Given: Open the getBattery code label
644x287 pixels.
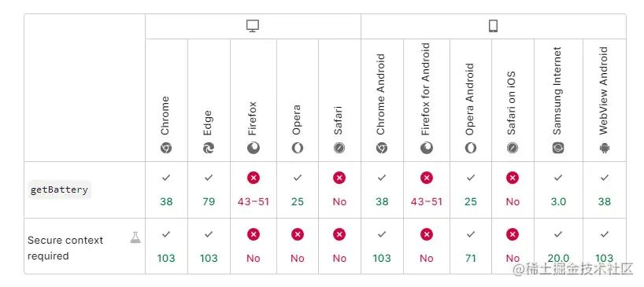Looking at the screenshot, I should click(x=59, y=189).
